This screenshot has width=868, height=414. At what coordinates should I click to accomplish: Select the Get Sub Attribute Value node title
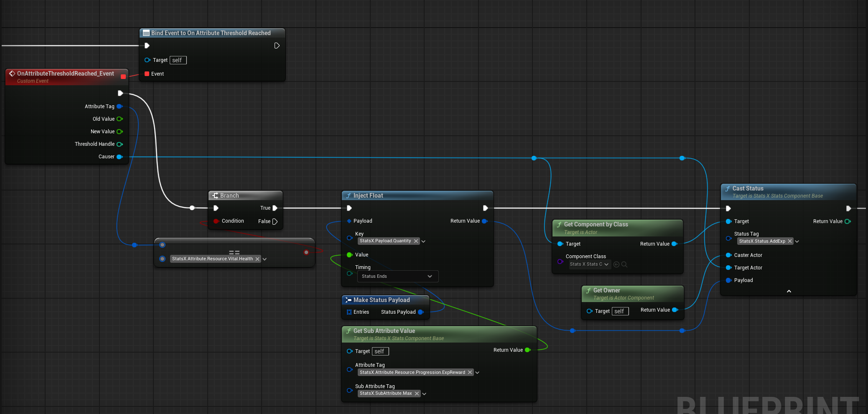[384, 331]
